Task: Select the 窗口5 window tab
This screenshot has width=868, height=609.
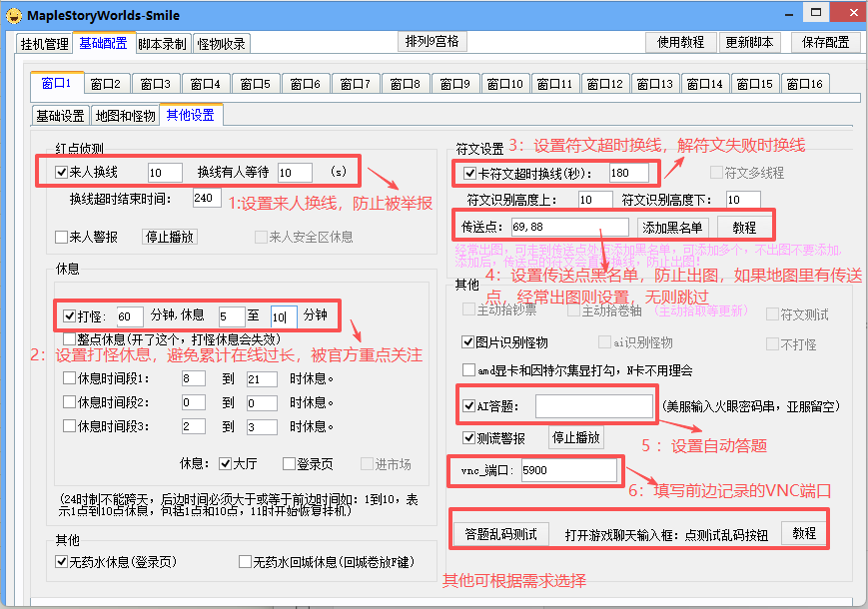Action: (x=255, y=84)
